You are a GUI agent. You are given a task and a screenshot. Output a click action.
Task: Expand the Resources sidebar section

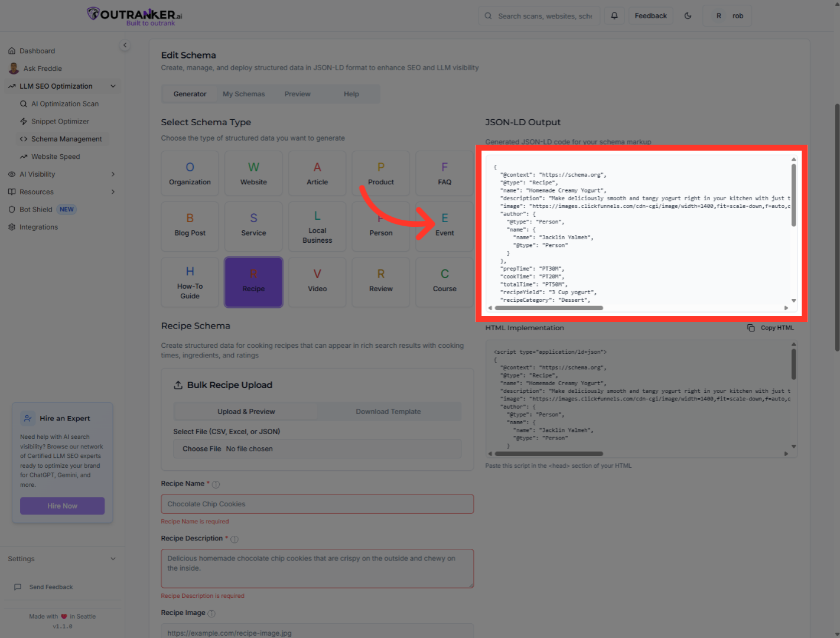point(112,191)
